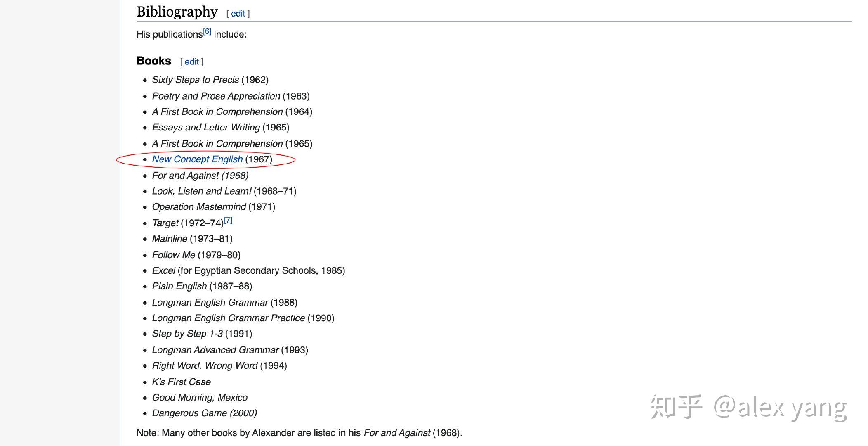868x446 pixels.
Task: Click Operation Mastermind list entry
Action: (x=199, y=207)
